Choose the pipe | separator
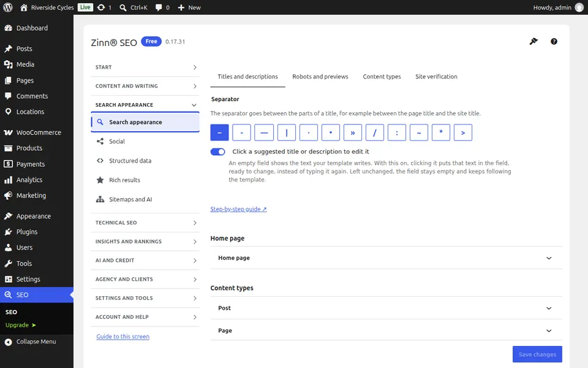This screenshot has width=588, height=368. (287, 132)
